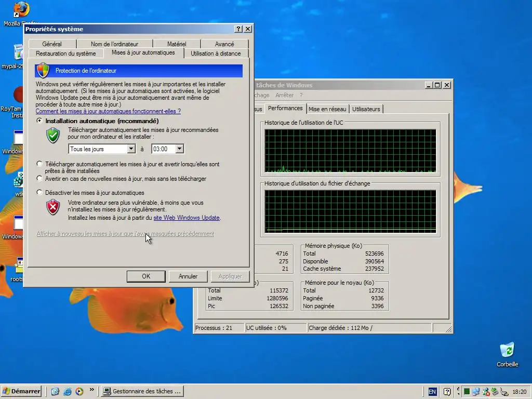This screenshot has height=399, width=532.
Task: Switch to Restauration du système tab
Action: tap(66, 54)
